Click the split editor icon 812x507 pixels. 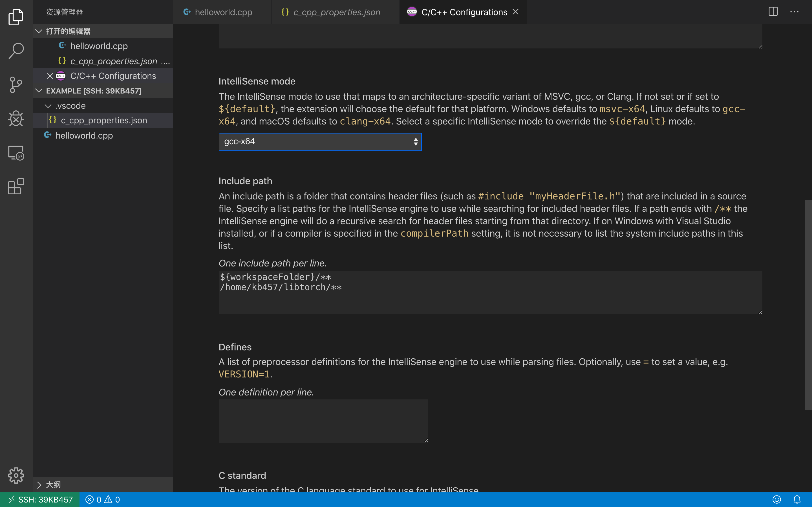click(773, 12)
